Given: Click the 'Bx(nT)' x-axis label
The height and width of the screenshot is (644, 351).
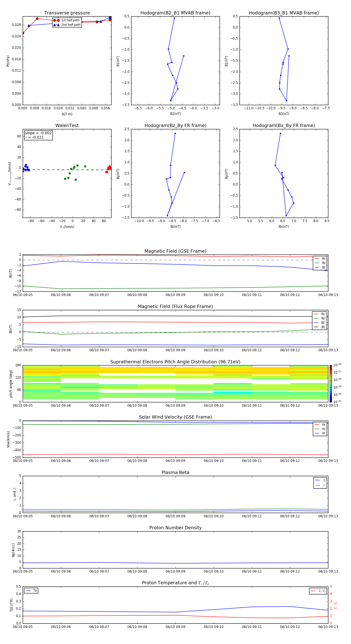Looking at the screenshot, I should [284, 227].
